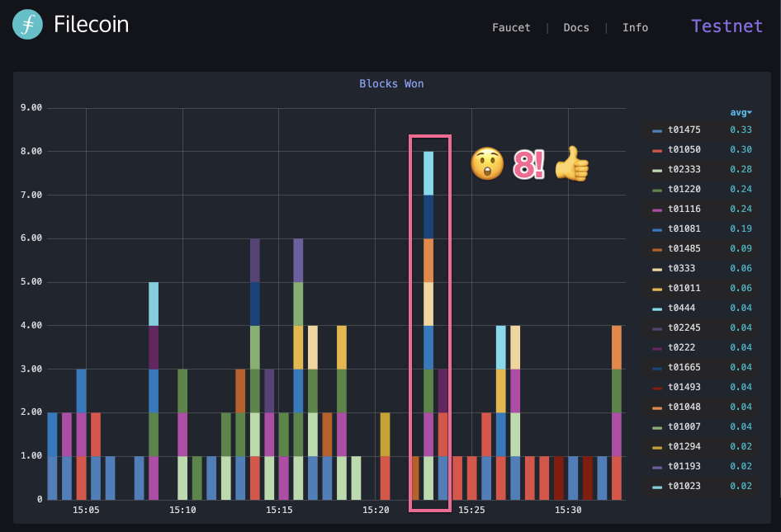
Task: Expand sorting options via avg column arrow
Action: (x=750, y=112)
